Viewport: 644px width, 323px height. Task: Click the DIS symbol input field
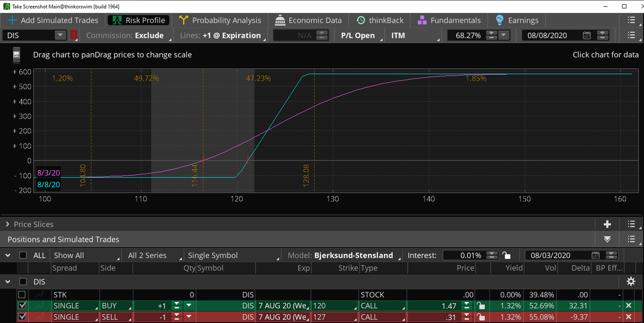click(x=30, y=35)
